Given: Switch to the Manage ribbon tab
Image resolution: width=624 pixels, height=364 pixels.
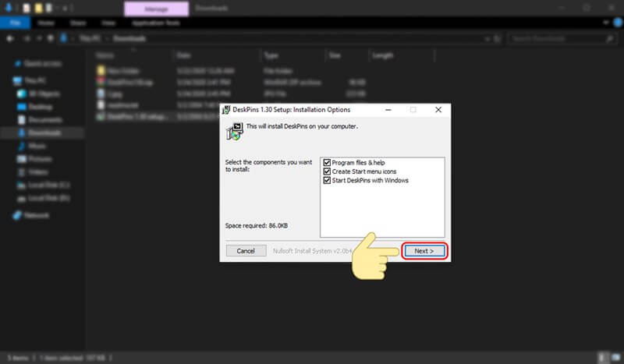Looking at the screenshot, I should 155,9.
